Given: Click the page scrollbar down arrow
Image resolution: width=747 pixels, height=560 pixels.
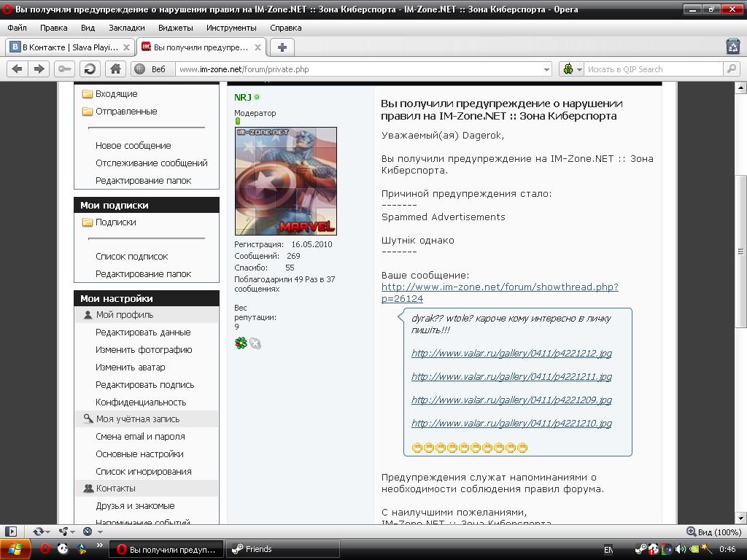Looking at the screenshot, I should click(741, 518).
